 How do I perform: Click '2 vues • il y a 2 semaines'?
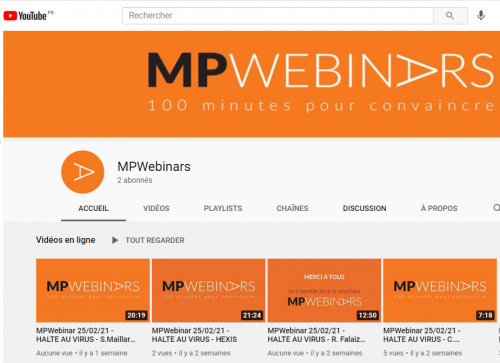pos(191,353)
